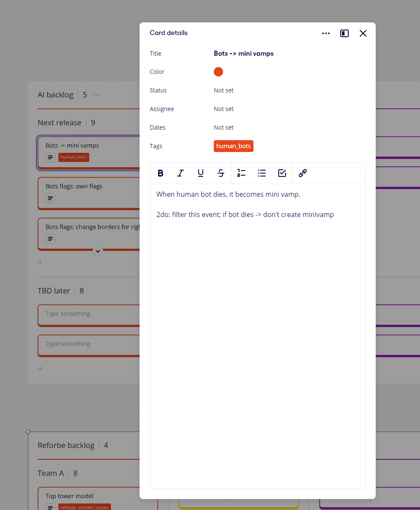This screenshot has height=510, width=420.
Task: Open Card details more options menu
Action: point(326,33)
